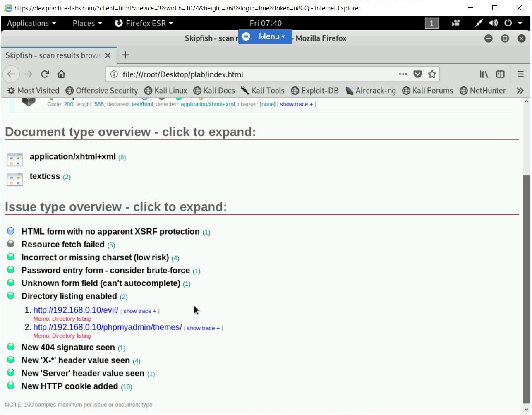The image size is (532, 415).
Task: Open the Library (bookshelf) icon
Action: (x=483, y=74)
